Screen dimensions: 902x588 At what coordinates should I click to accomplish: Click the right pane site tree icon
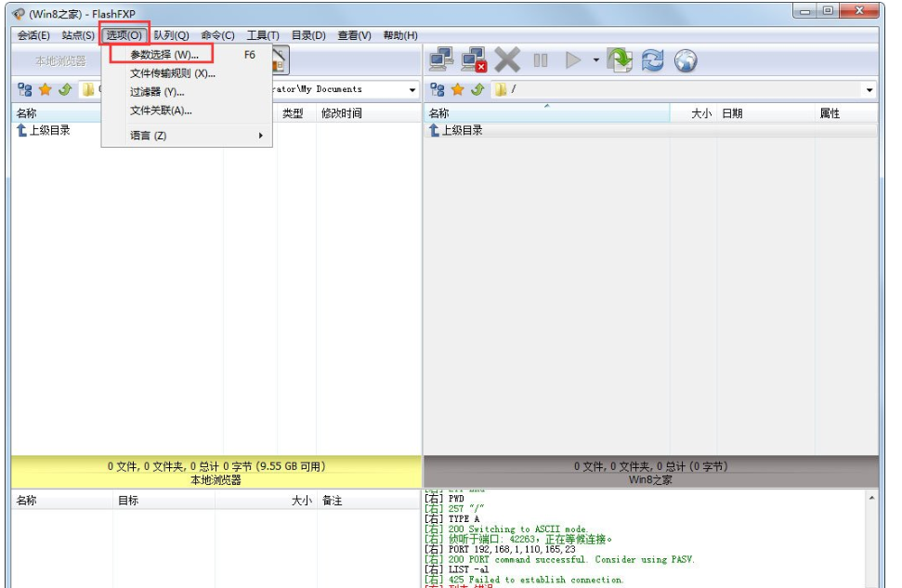(x=438, y=90)
